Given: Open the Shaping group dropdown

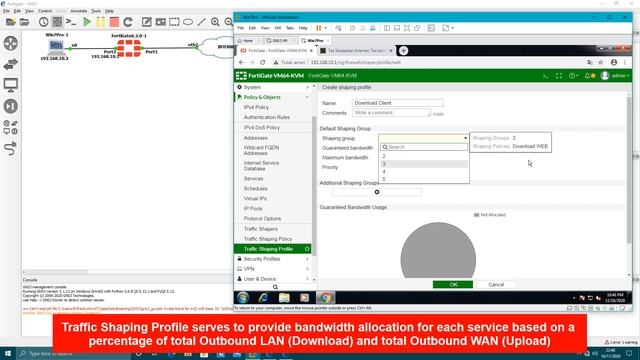Looking at the screenshot, I should click(423, 138).
